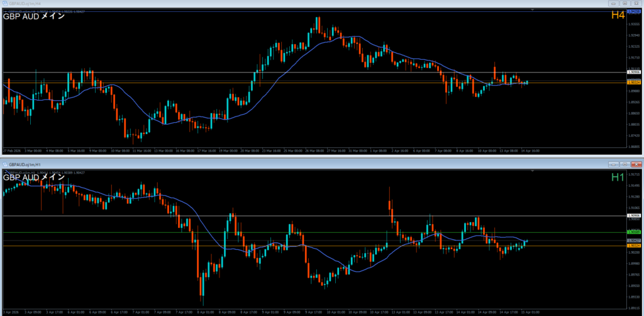Click the orange H4 timeframe label
This screenshot has height=316, width=644.
pos(618,15)
